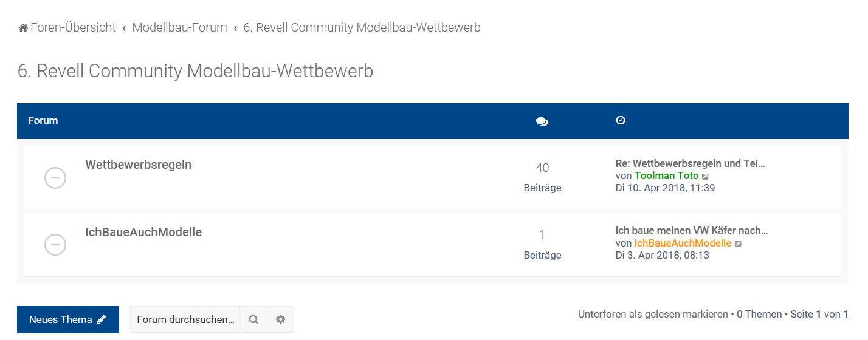Jump to latest post by IchBaueAuchModelle icon
868x340 pixels.
tap(738, 244)
